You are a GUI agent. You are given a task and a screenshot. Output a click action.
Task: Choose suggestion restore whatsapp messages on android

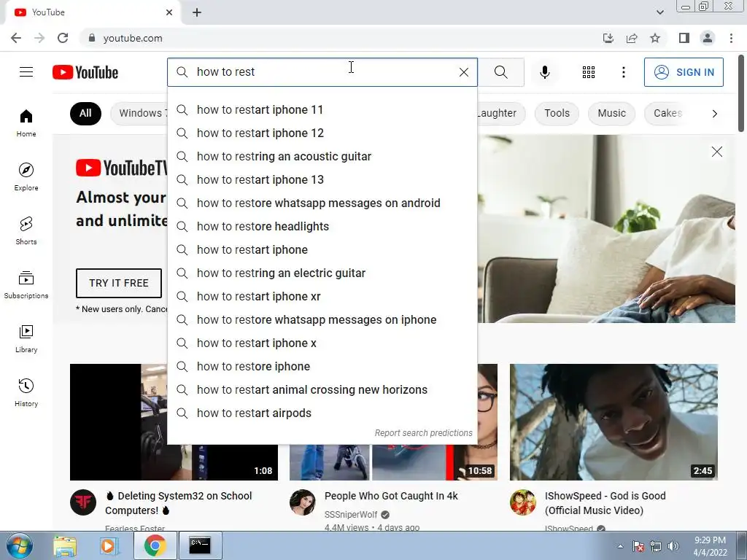(322, 203)
